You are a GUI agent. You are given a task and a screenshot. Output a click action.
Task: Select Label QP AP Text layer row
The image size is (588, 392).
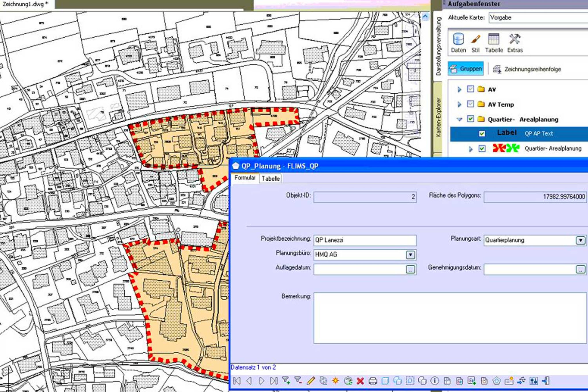coord(519,134)
